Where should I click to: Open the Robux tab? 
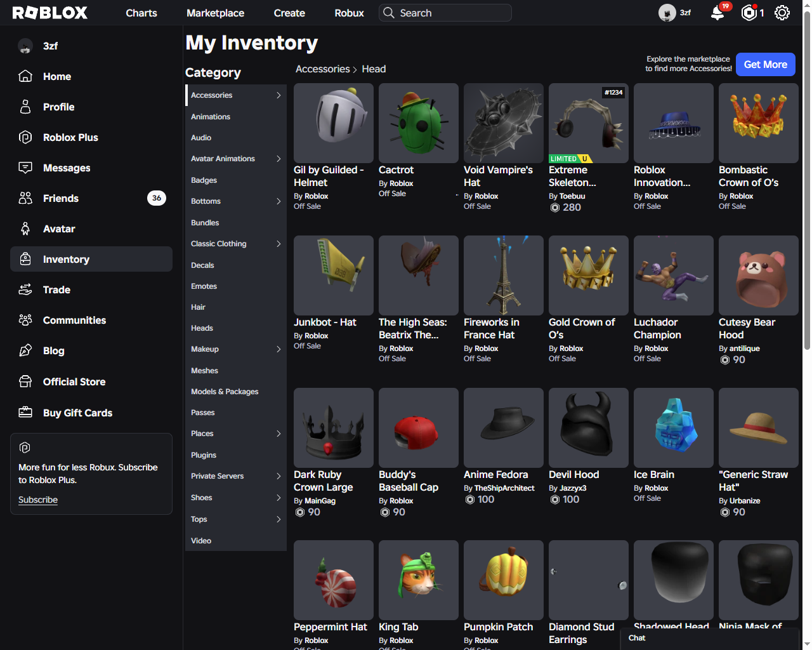coord(349,13)
